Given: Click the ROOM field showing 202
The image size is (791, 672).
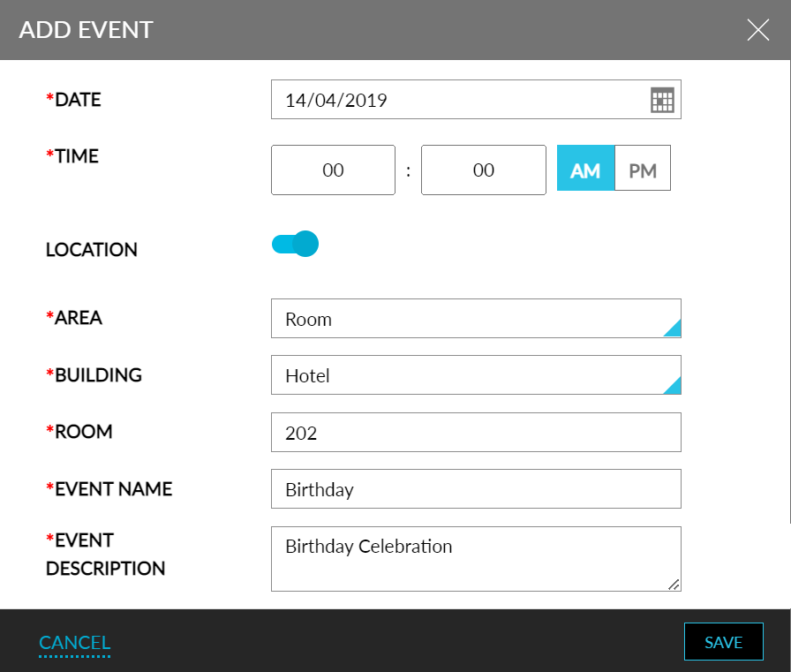Looking at the screenshot, I should coord(477,432).
